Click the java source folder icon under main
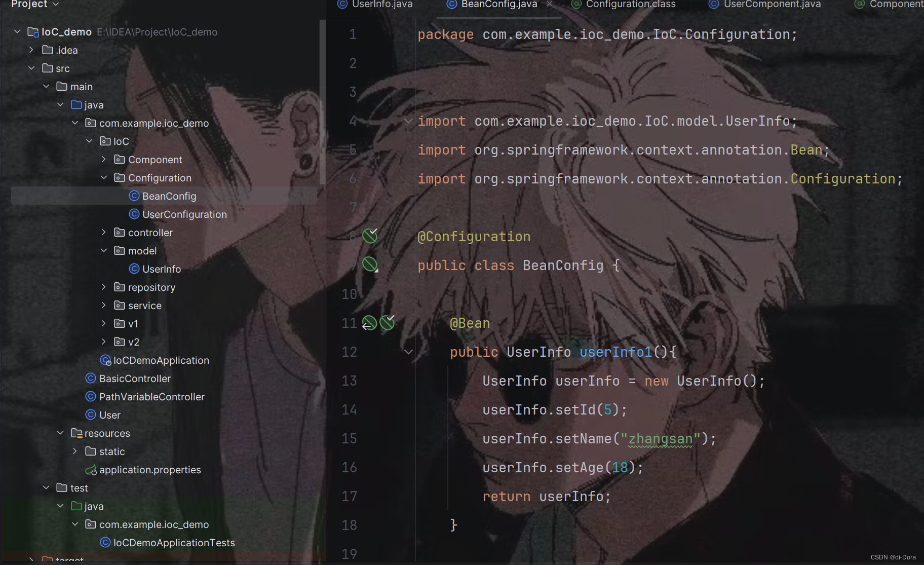The width and height of the screenshot is (924, 565). click(76, 105)
